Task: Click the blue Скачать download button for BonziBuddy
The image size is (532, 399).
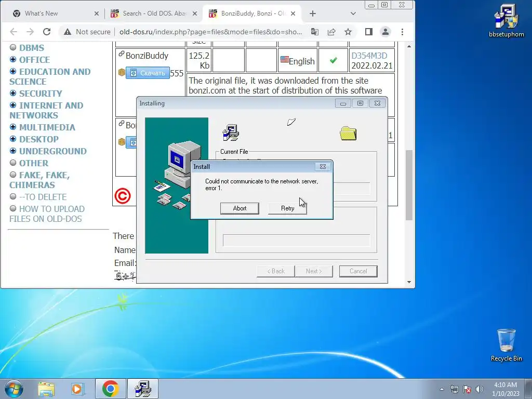Action: (x=148, y=73)
